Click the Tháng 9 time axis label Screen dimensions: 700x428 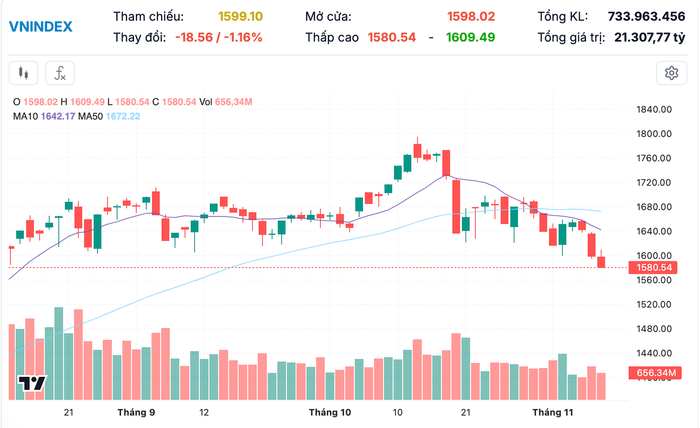pyautogui.click(x=136, y=412)
